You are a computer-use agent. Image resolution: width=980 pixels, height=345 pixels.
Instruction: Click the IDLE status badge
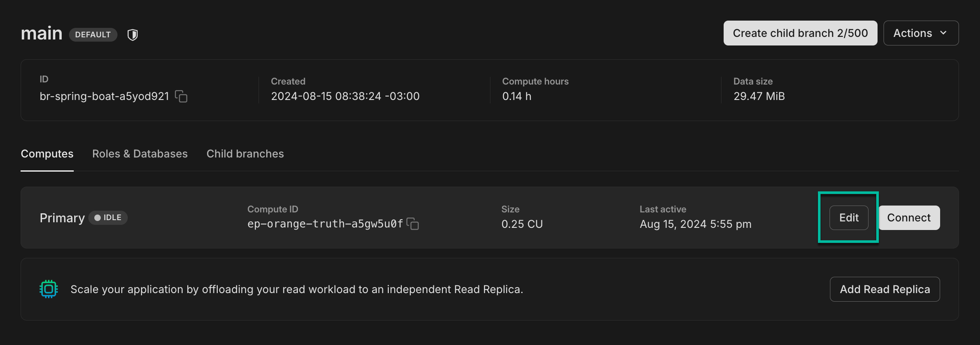[x=108, y=218]
